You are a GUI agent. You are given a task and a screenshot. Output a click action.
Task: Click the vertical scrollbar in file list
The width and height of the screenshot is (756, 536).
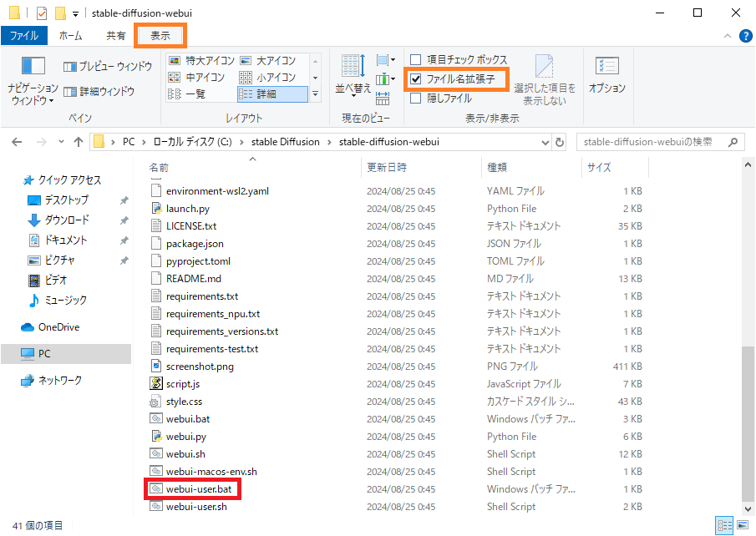748,417
